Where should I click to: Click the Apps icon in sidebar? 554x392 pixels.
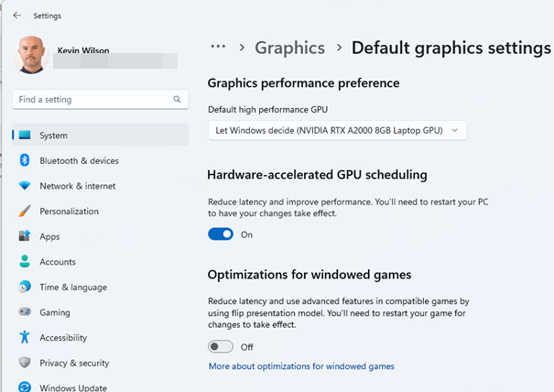[25, 236]
